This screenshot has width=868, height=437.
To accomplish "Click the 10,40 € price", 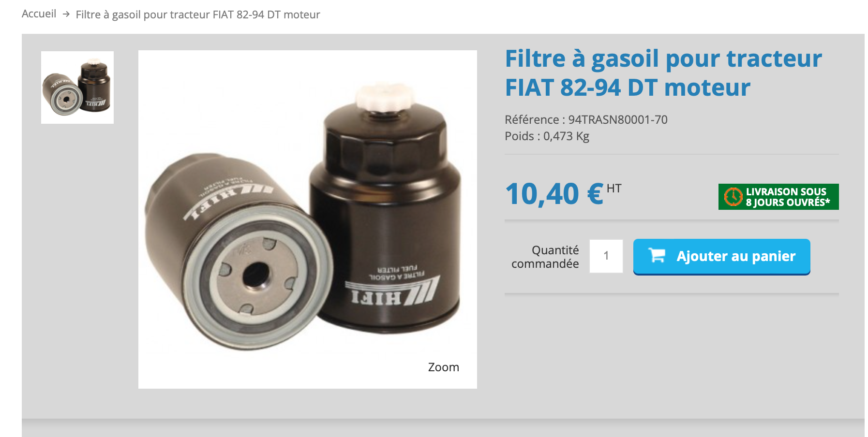I will click(554, 194).
